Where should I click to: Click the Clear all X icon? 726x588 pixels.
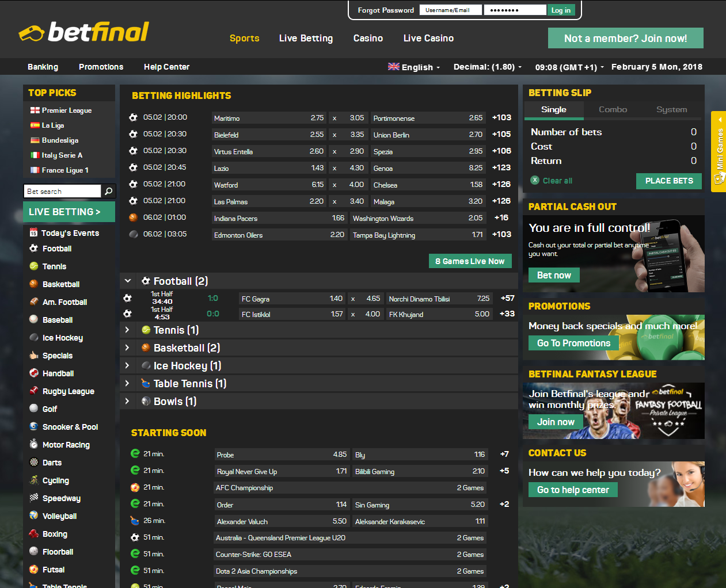pyautogui.click(x=535, y=180)
